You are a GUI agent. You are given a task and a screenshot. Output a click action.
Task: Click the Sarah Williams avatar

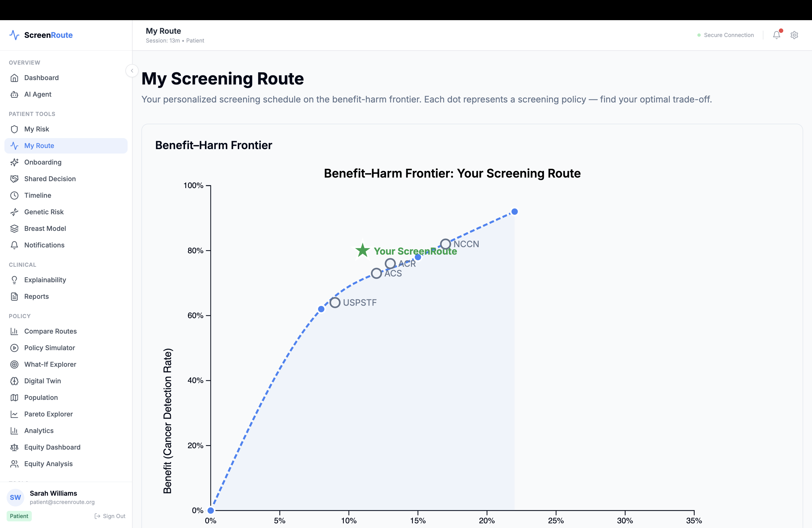(15, 497)
